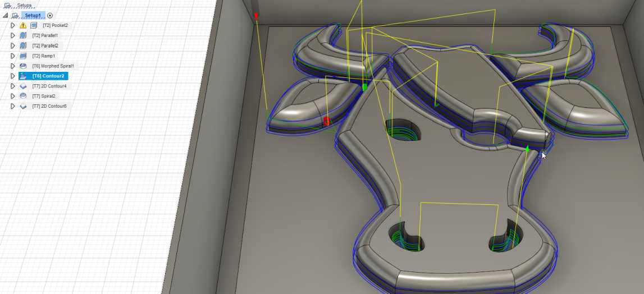The image size is (644, 294).
Task: Click the Setups folder icon
Action: [x=7, y=6]
